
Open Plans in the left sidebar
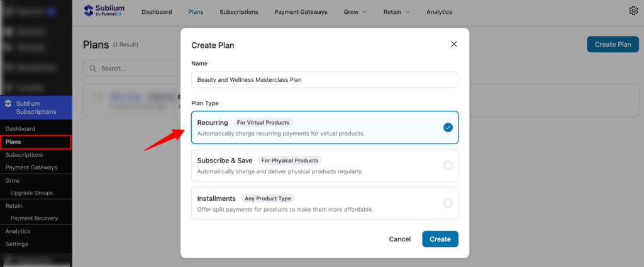[x=13, y=142]
